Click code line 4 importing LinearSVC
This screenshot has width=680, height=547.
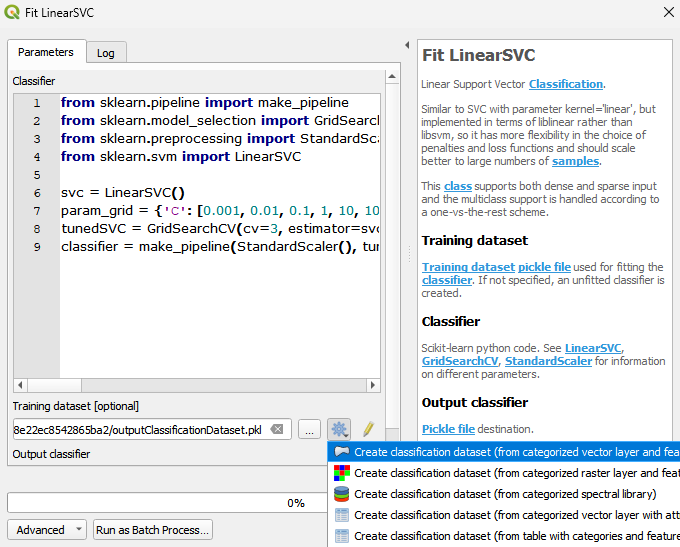tap(181, 157)
